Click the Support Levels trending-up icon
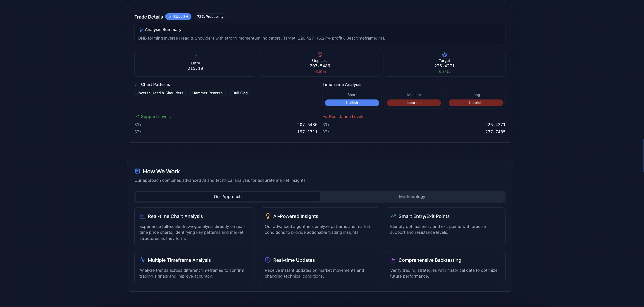Viewport: 644px width, 307px height. (137, 117)
